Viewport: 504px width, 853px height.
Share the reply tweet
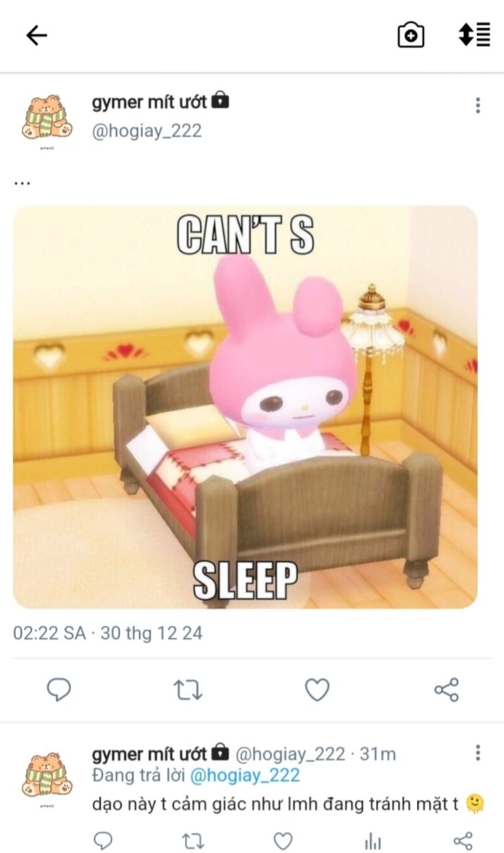tap(462, 840)
